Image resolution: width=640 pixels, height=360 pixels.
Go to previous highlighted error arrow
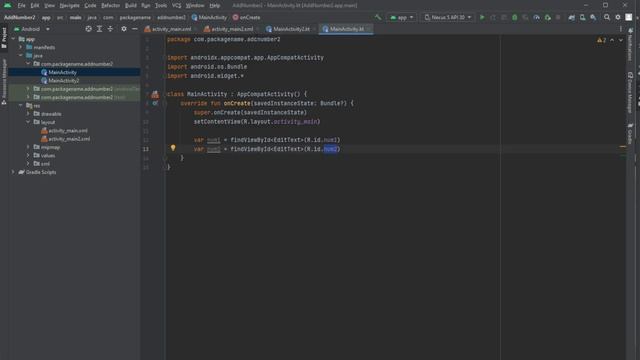coord(612,40)
